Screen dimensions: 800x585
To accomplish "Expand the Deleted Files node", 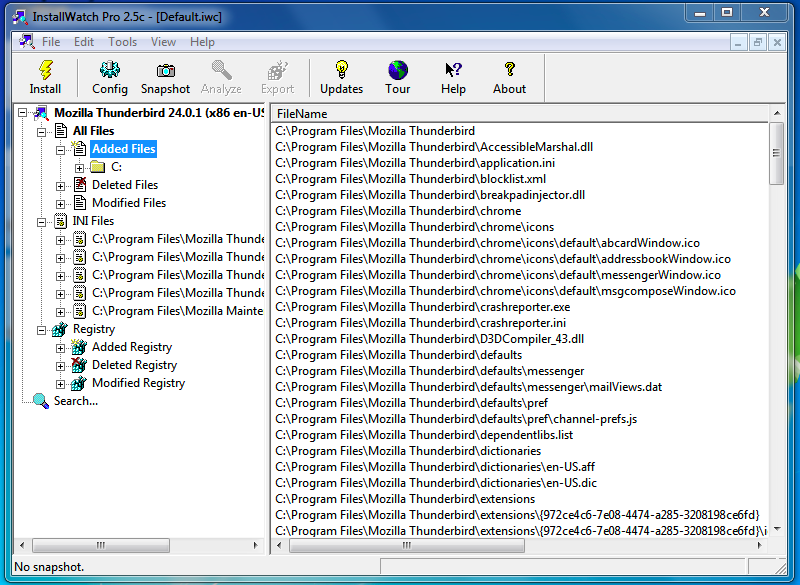I will click(x=61, y=185).
